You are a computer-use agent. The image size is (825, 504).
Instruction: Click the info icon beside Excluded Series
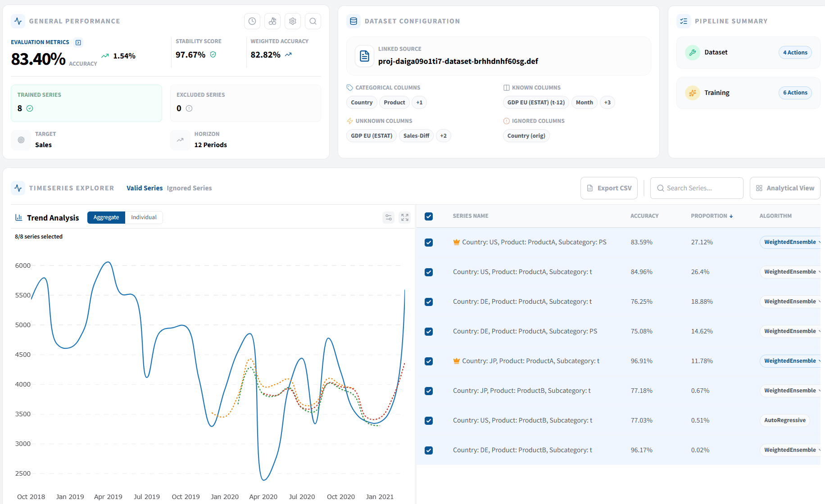tap(189, 108)
